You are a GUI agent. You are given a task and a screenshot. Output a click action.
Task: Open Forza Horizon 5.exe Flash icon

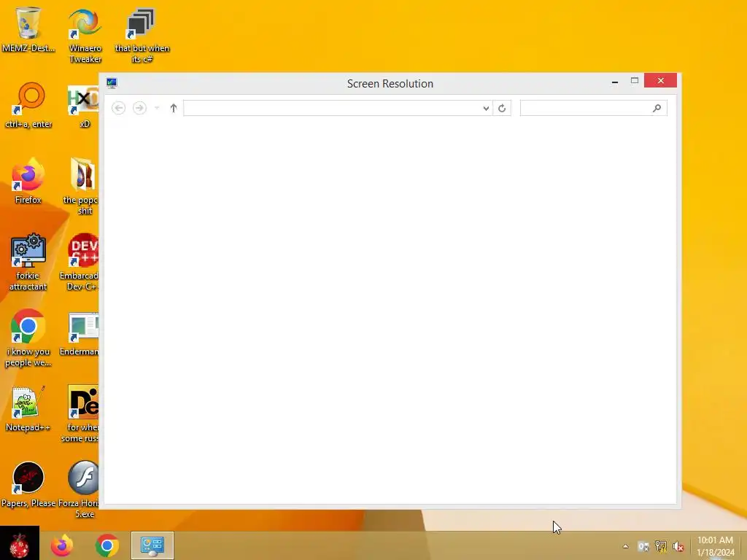(80, 489)
